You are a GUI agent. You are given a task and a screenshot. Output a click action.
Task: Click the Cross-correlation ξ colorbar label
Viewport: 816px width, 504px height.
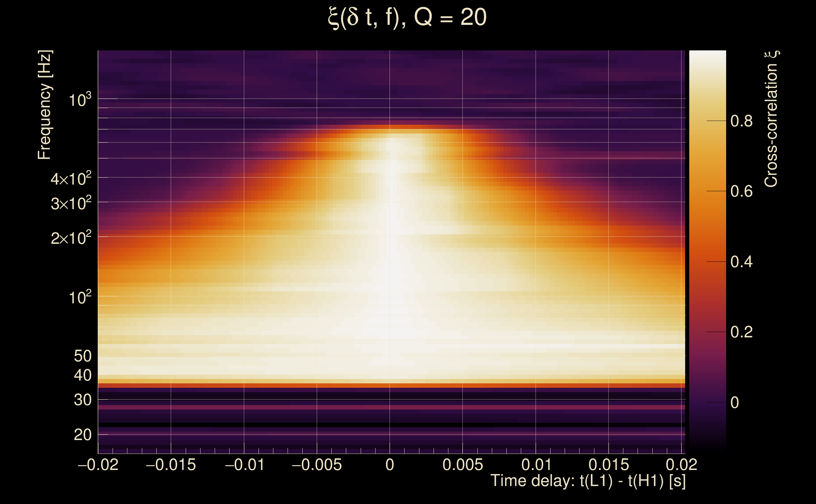(x=771, y=119)
